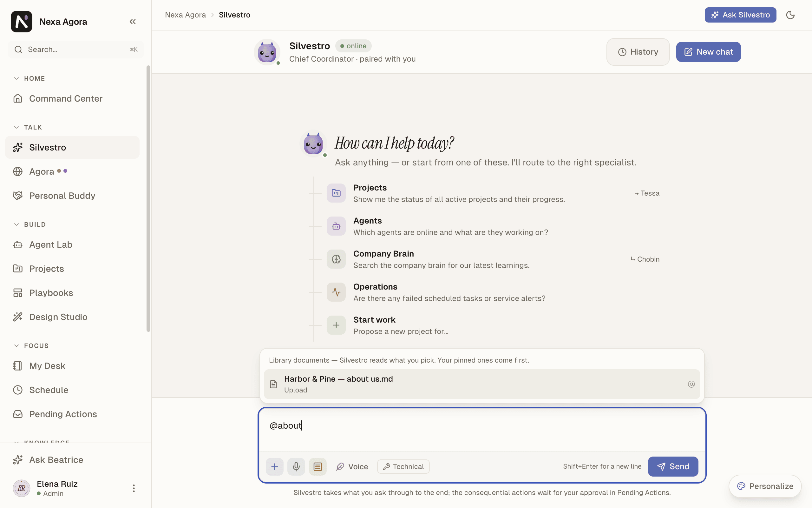Open Personal Buddy in the sidebar
Image resolution: width=812 pixels, height=508 pixels.
[x=72, y=196]
